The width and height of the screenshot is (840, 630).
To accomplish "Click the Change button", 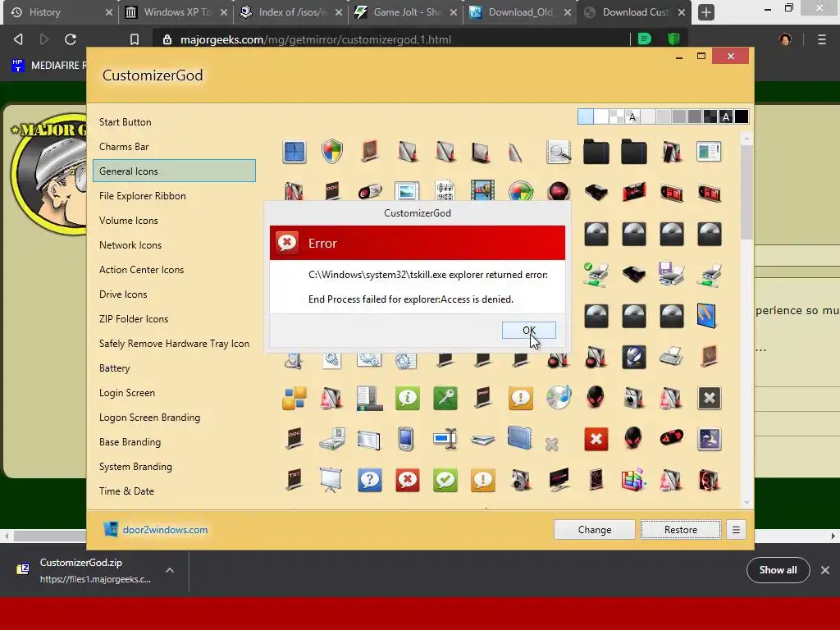I will 595,530.
